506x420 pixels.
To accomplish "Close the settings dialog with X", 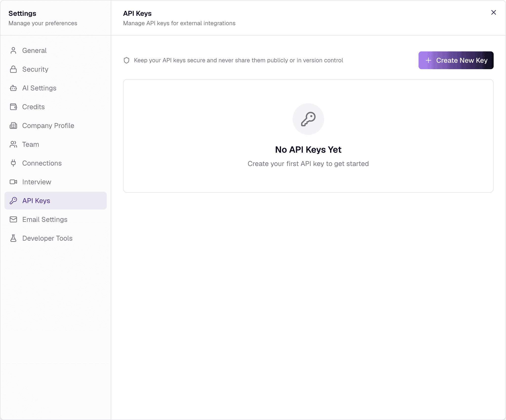I will coord(494,12).
